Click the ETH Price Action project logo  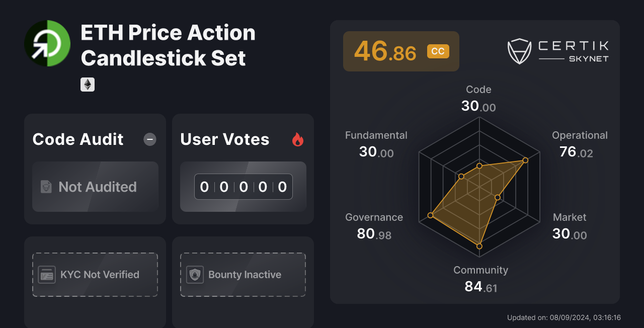(x=47, y=43)
